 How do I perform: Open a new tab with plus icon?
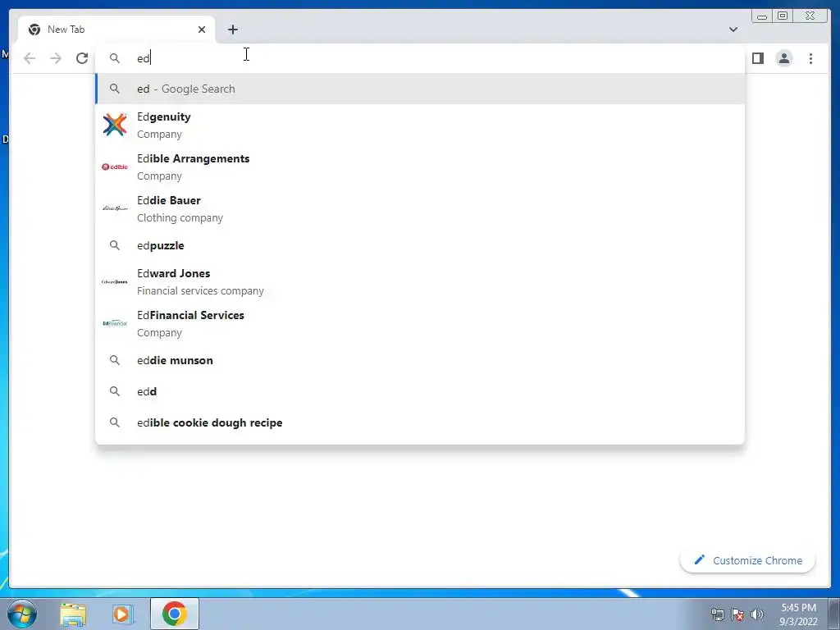click(x=232, y=30)
